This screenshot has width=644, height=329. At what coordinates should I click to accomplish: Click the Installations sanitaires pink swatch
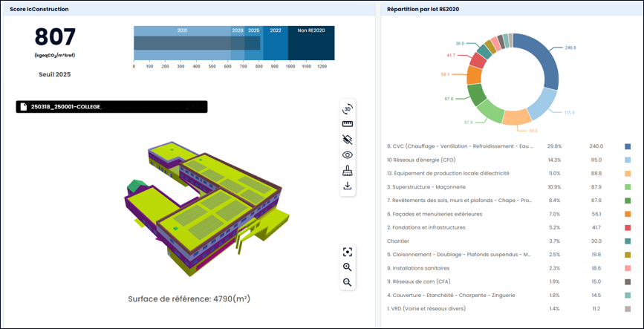[628, 268]
